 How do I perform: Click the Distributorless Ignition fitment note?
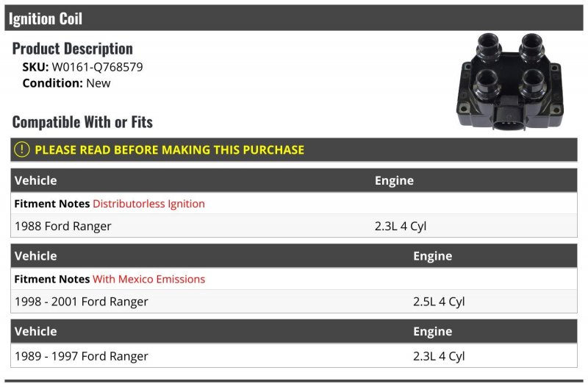[149, 204]
